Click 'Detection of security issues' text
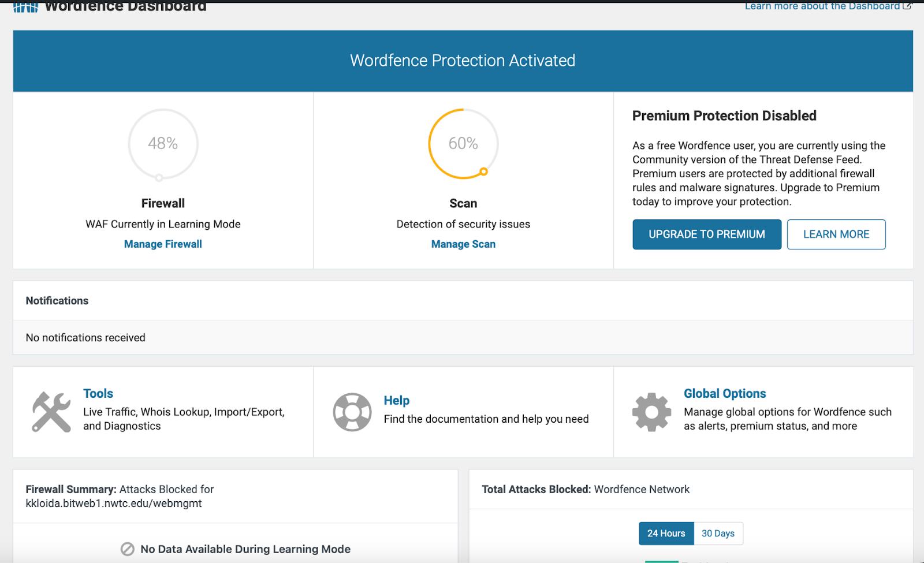 [x=463, y=224]
